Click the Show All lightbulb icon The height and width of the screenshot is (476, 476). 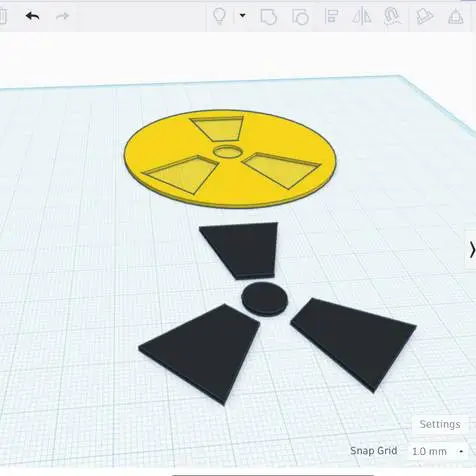coord(219,16)
